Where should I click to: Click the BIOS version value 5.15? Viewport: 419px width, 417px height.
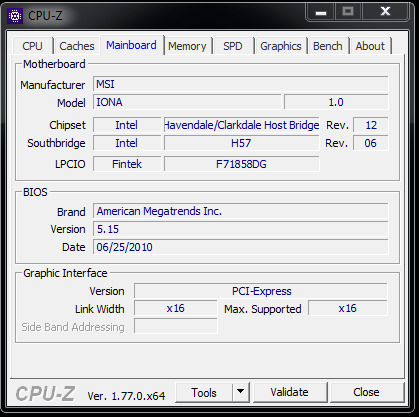coord(241,229)
